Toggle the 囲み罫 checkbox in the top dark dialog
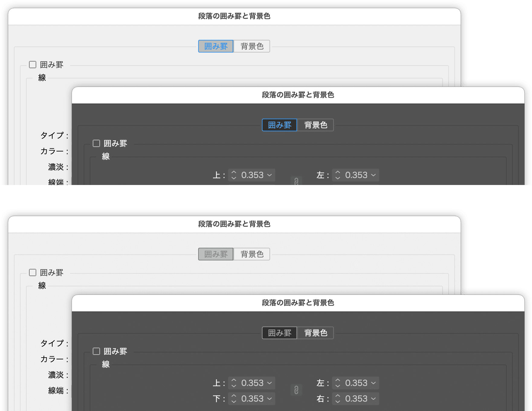Image resolution: width=532 pixels, height=411 pixels. click(96, 143)
